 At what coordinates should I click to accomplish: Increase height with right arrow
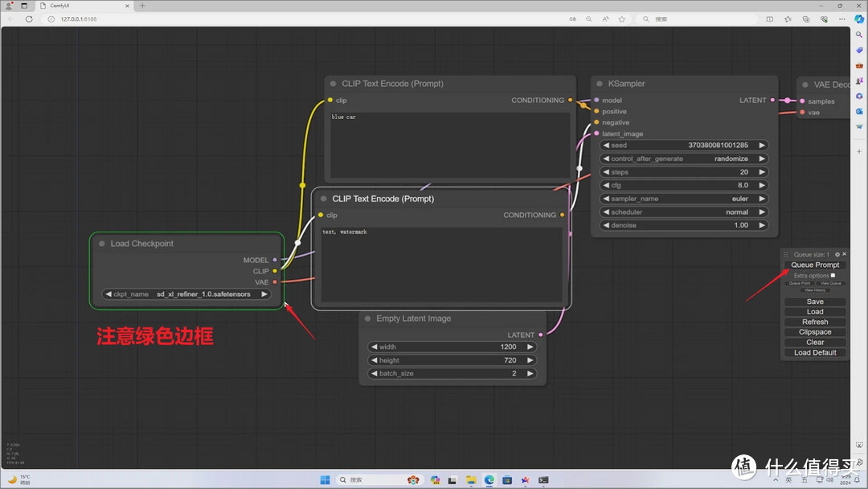(530, 360)
